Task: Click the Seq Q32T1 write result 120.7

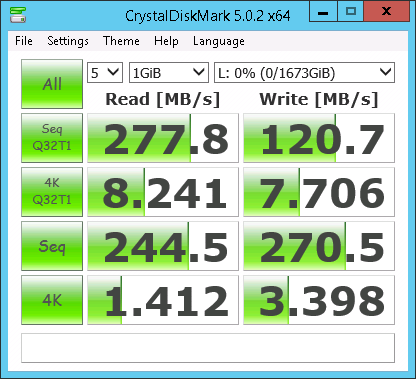Action: click(319, 138)
